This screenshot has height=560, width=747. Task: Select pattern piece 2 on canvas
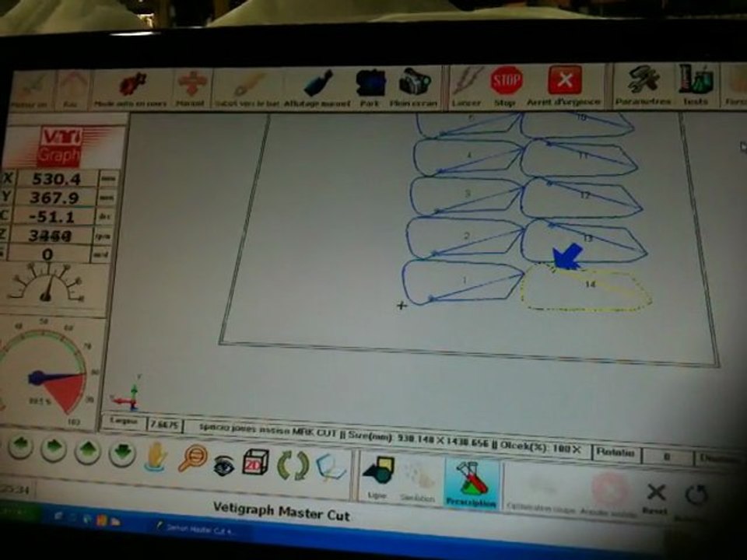(465, 237)
